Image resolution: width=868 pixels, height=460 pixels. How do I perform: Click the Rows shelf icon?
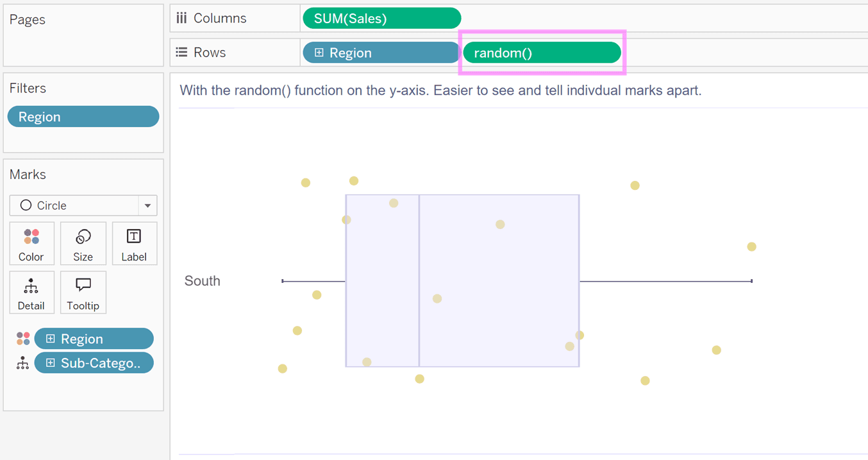181,53
